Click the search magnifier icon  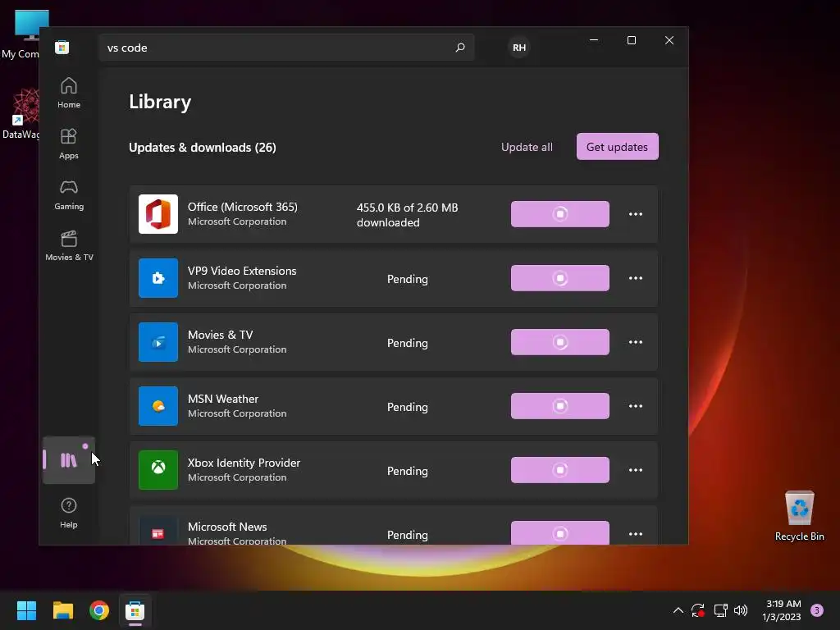(x=459, y=48)
